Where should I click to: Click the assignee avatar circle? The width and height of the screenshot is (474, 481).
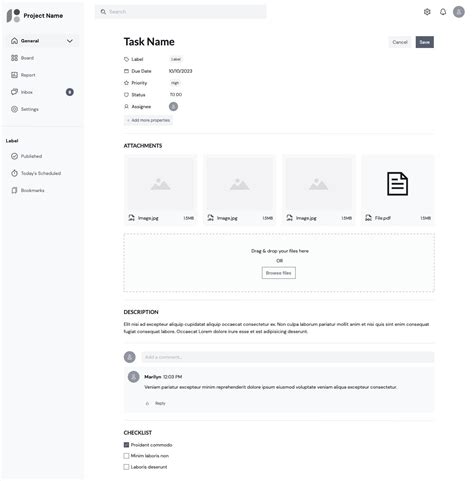(173, 107)
